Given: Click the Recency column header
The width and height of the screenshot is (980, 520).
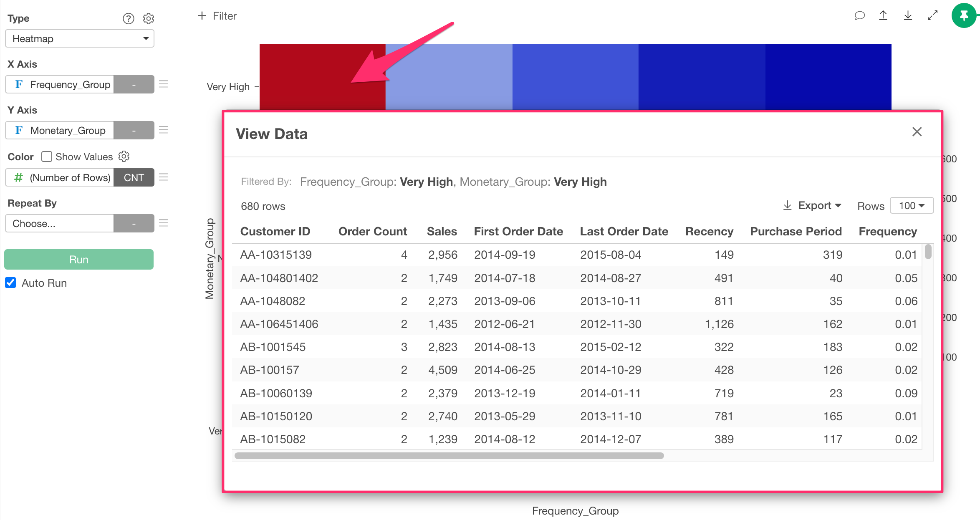Looking at the screenshot, I should (709, 231).
